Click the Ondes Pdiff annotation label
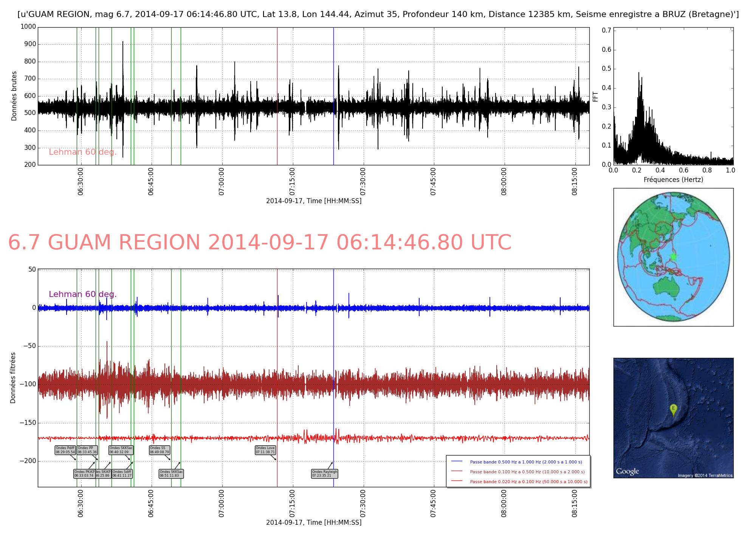 (65, 450)
